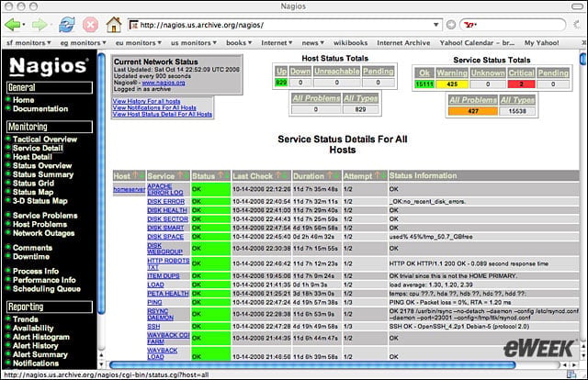Open the homeserver host link
This screenshot has height=380, width=588.
coord(130,189)
